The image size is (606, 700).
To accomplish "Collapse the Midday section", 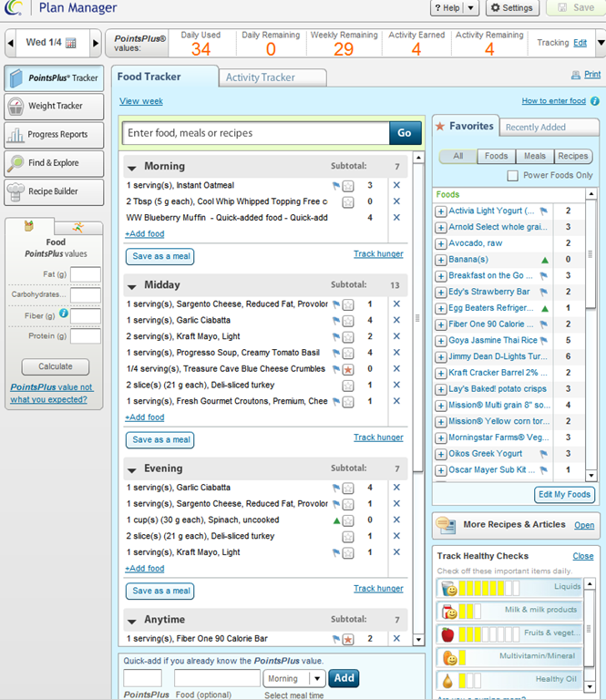I will [x=131, y=286].
